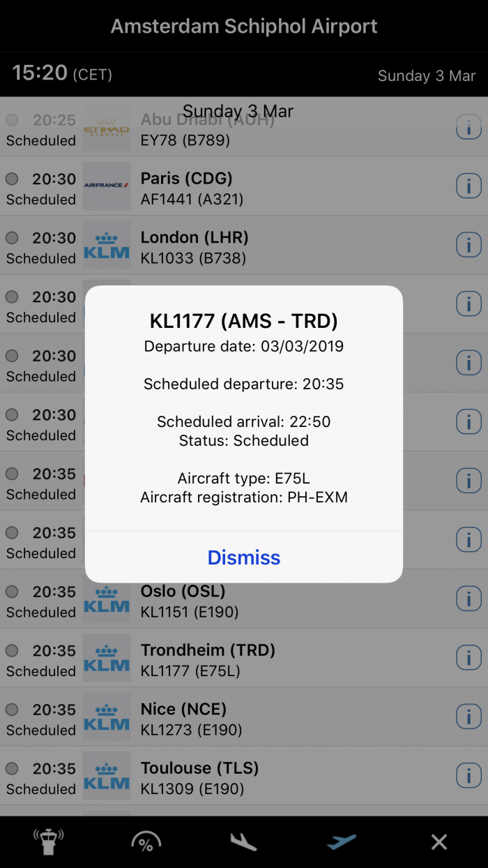Open the control tower tab icon
This screenshot has height=868, width=488.
click(49, 841)
